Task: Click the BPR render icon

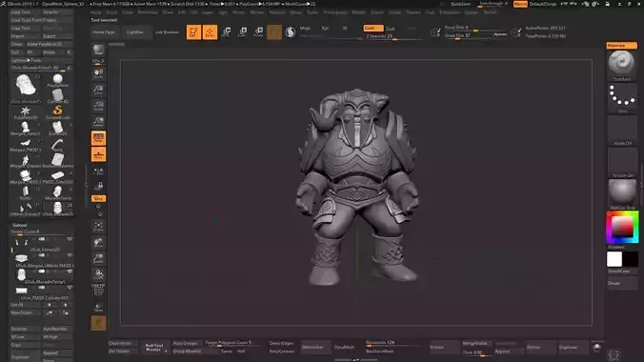Action: click(x=98, y=50)
